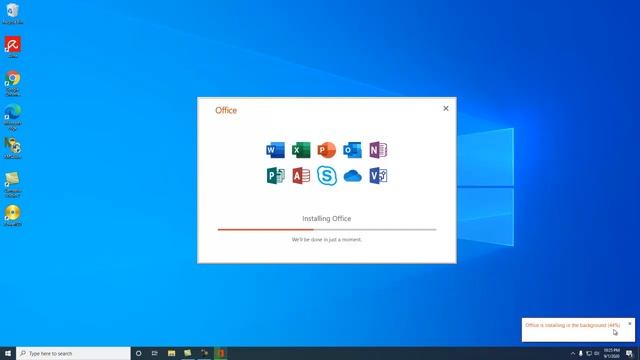Click the microphone tray icon
Screen dimensions: 640x360
(581, 353)
